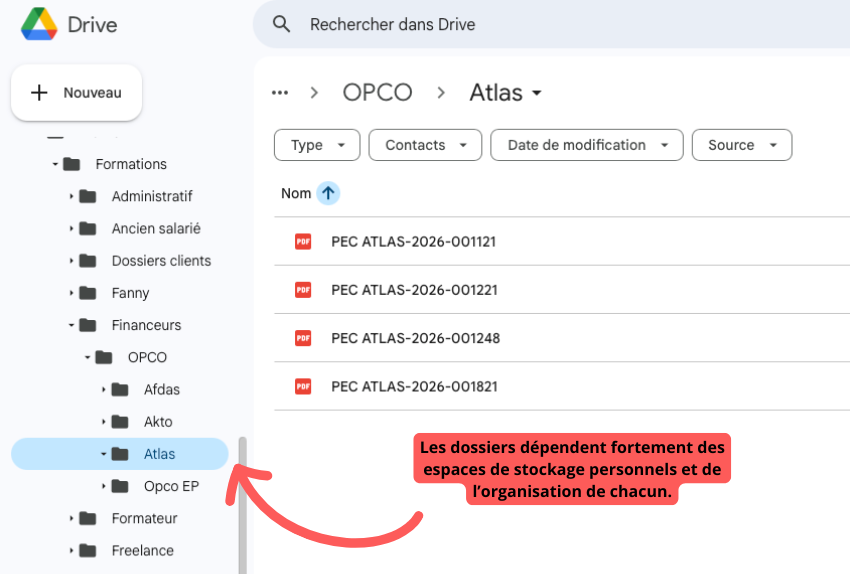Open Fanny in the sidebar tree
Viewport: 850px width, 574px height.
(x=130, y=293)
